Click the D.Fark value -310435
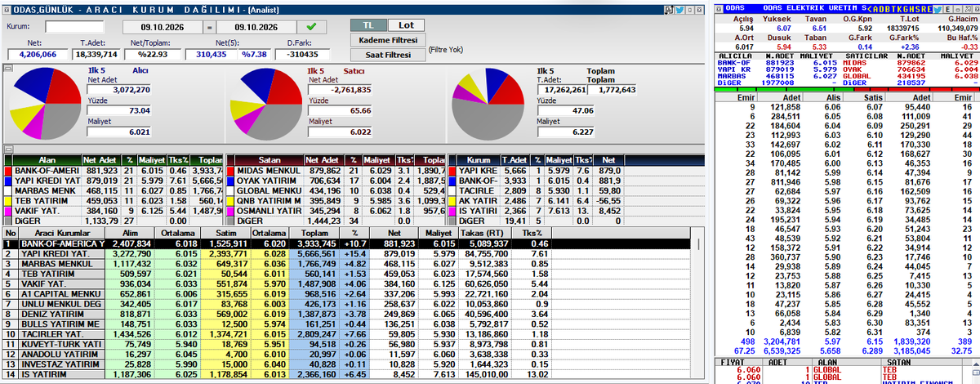This screenshot has width=980, height=384. 302,54
